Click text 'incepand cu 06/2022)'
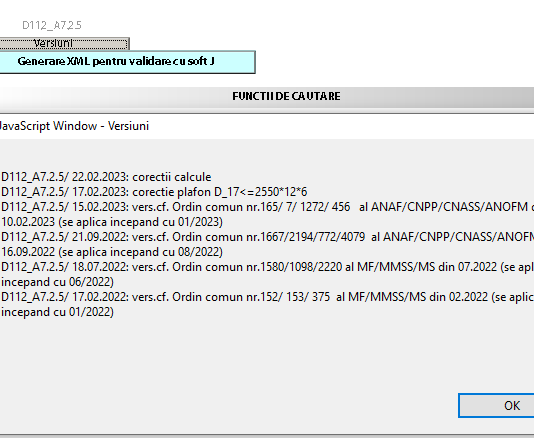Image resolution: width=534 pixels, height=438 pixels. click(x=57, y=282)
